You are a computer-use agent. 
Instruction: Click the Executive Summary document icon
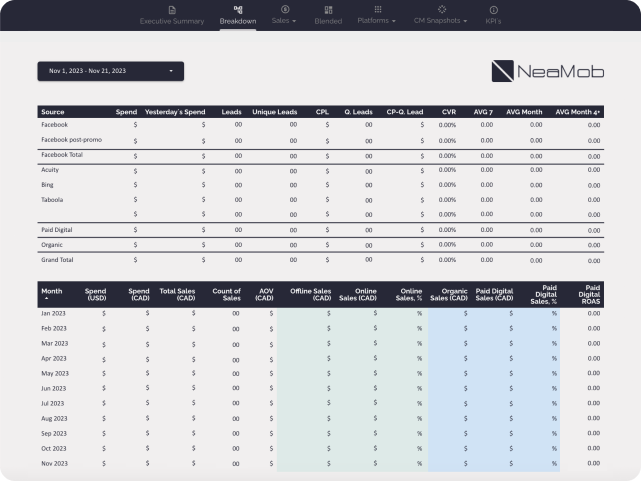tap(171, 9)
